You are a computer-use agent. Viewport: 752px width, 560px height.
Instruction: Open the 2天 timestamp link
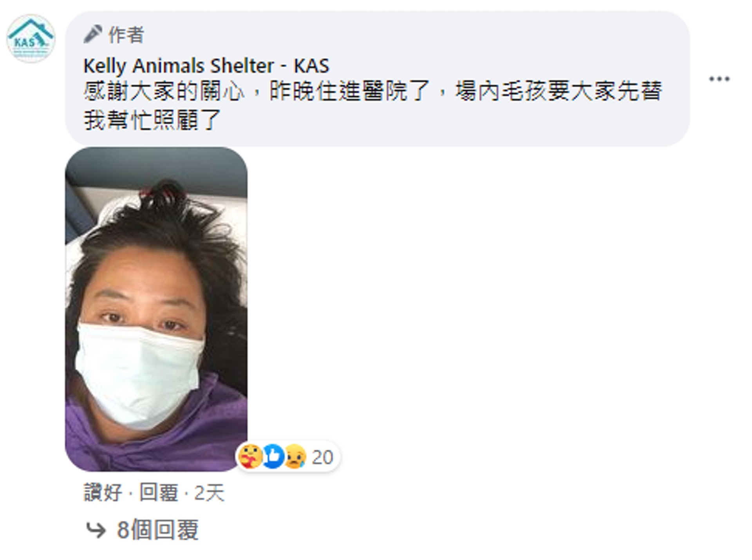(x=210, y=492)
